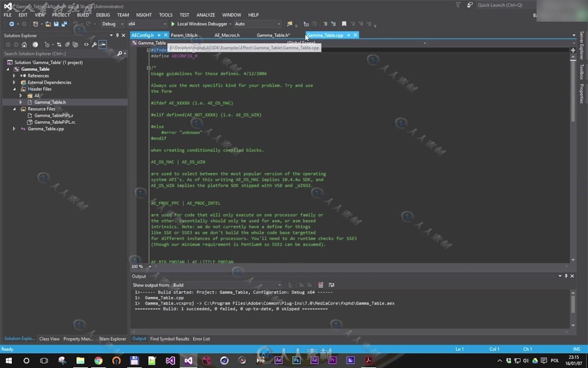
Task: Click the Open File folder icon
Action: pos(48,24)
